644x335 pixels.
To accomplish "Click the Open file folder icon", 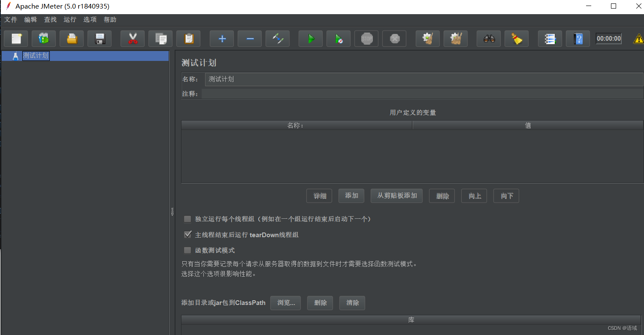I will (x=72, y=39).
